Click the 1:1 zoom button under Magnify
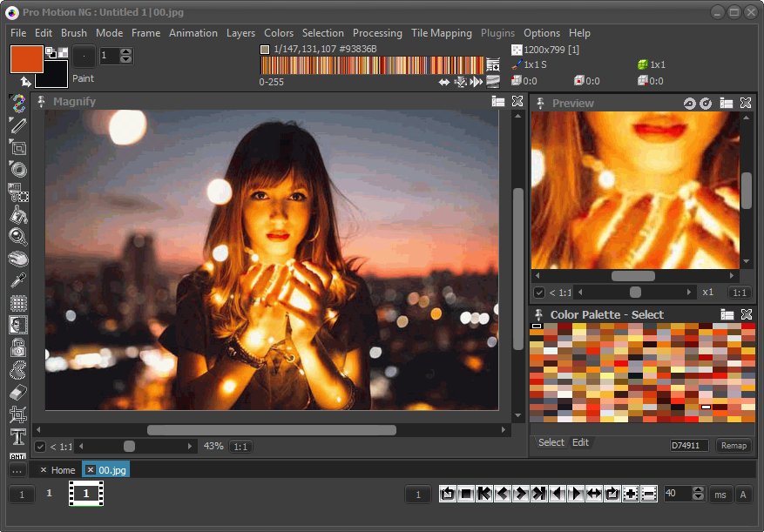 coord(240,447)
